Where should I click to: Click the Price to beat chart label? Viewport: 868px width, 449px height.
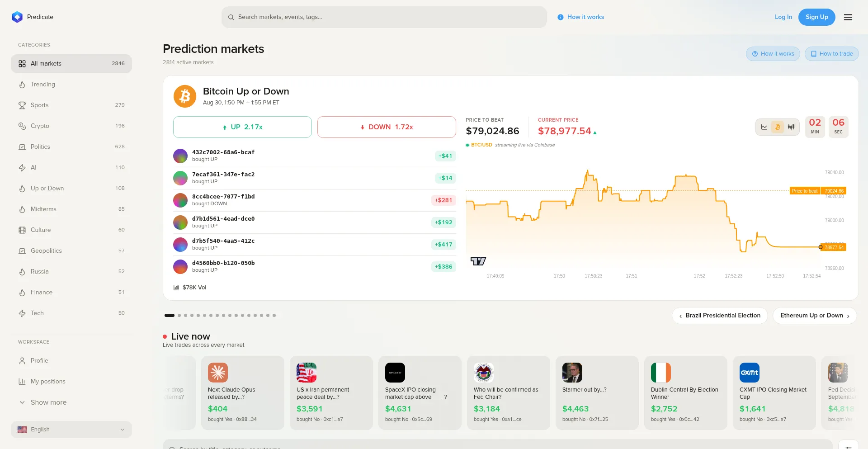(x=805, y=191)
